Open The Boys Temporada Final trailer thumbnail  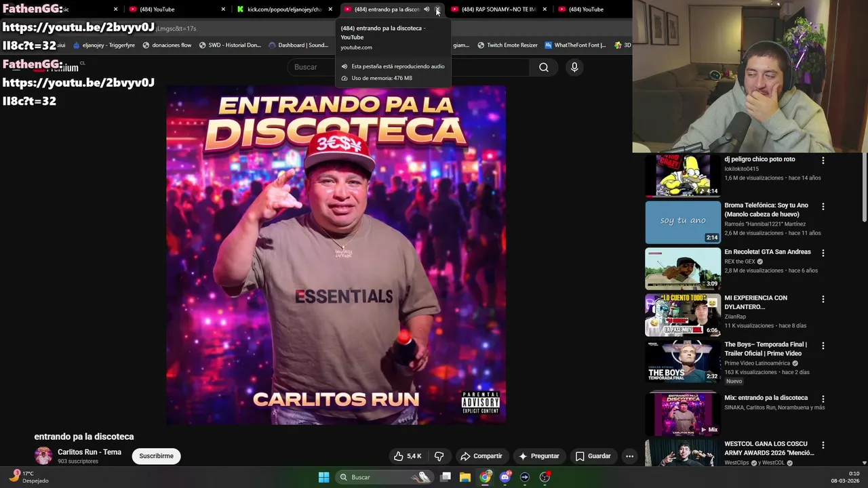click(x=683, y=361)
